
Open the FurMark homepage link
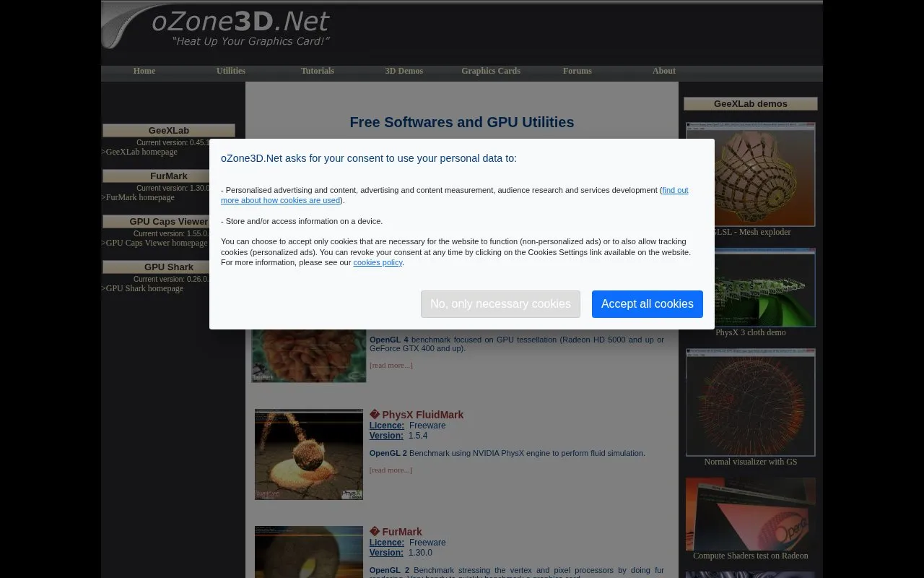[140, 197]
